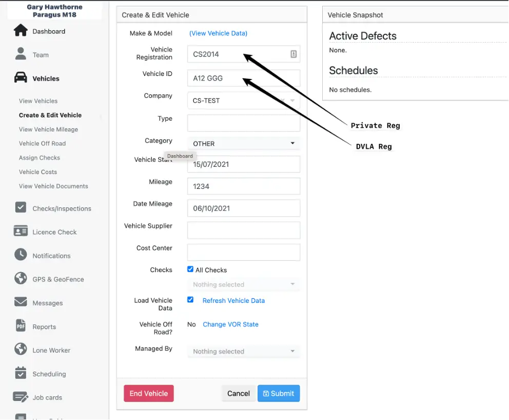Click the Dashboard house icon
Screen dimensions: 509x420
coord(21,31)
